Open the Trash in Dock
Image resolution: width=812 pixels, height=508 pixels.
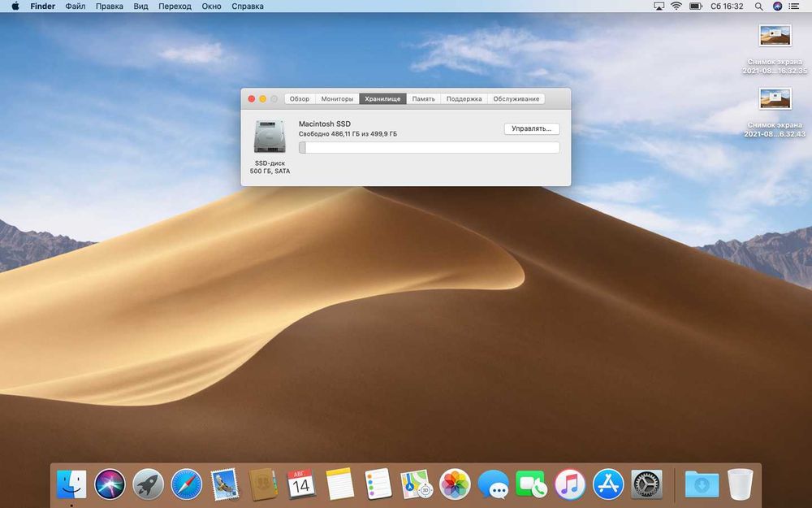point(740,484)
